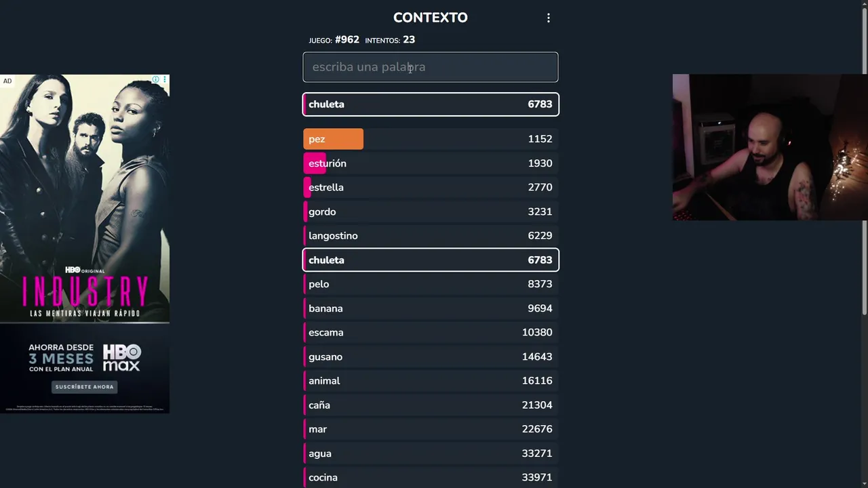Click the CONTEXTO title heading
Viewport: 868px width, 488px height.
[x=430, y=18]
